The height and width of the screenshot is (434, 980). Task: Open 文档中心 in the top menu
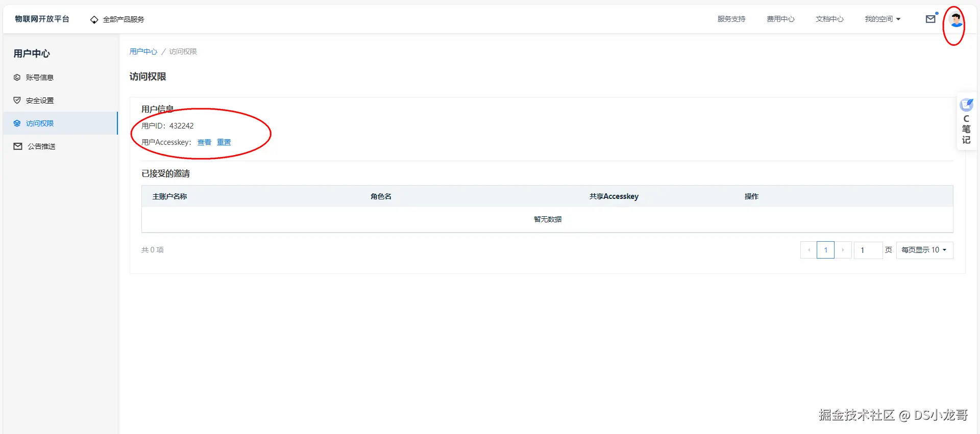(829, 19)
